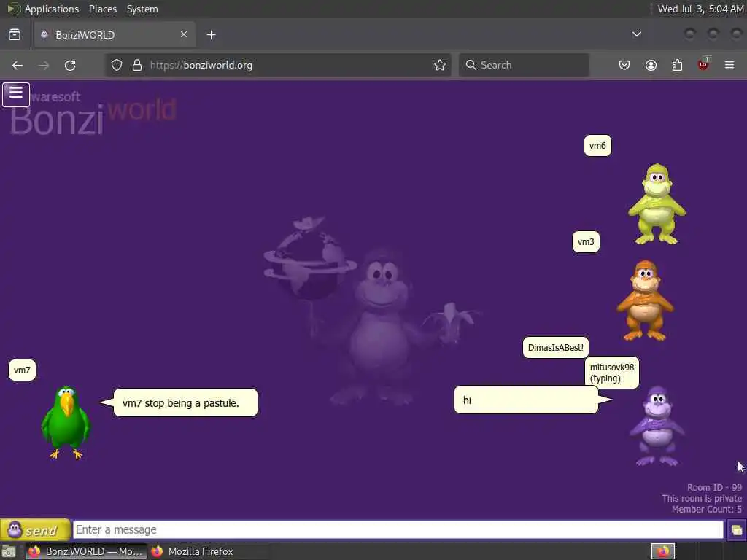This screenshot has width=747, height=560.
Task: Open the Pocket save icon
Action: pyautogui.click(x=624, y=65)
